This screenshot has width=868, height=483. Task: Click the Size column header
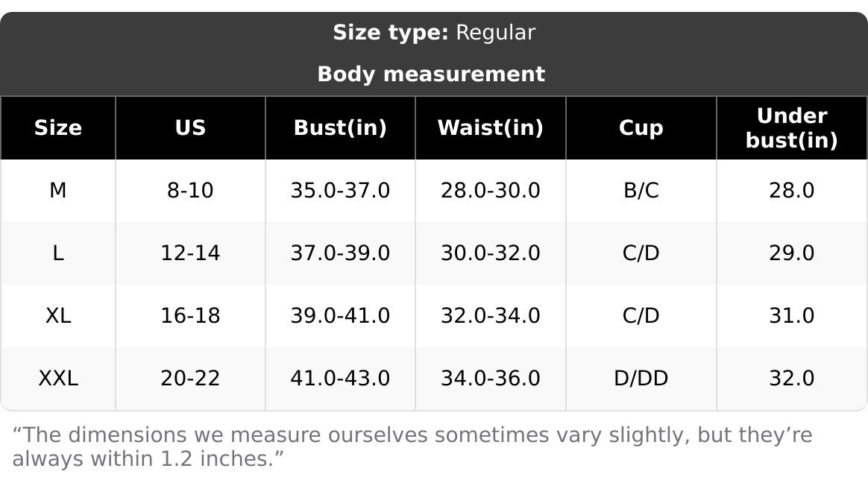(58, 128)
